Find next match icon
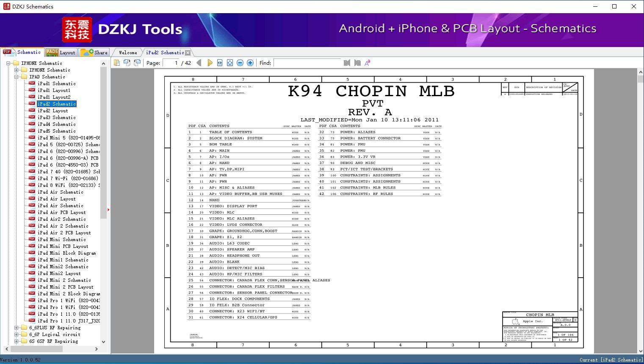The width and height of the screenshot is (644, 364). 357,63
